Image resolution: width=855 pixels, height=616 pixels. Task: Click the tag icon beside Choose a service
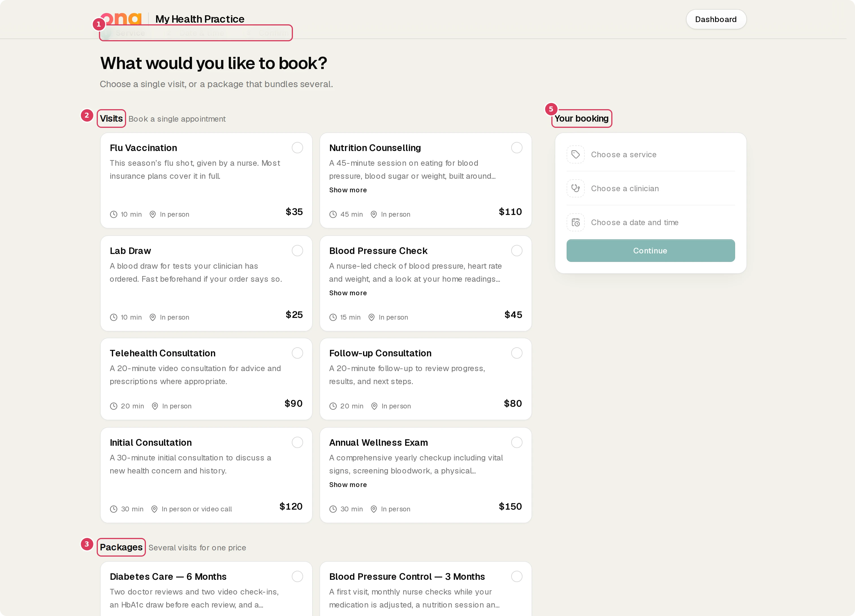click(575, 154)
